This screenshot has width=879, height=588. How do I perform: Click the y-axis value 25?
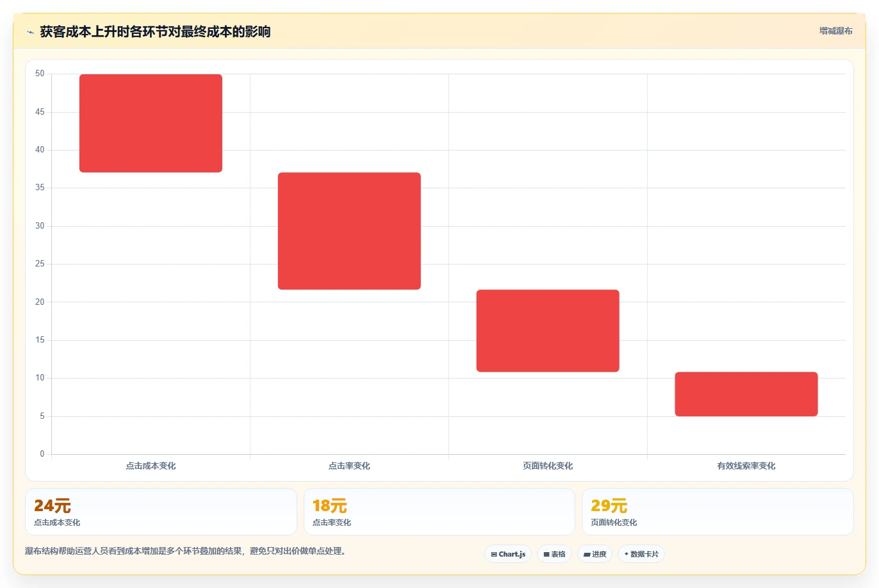[x=40, y=264]
